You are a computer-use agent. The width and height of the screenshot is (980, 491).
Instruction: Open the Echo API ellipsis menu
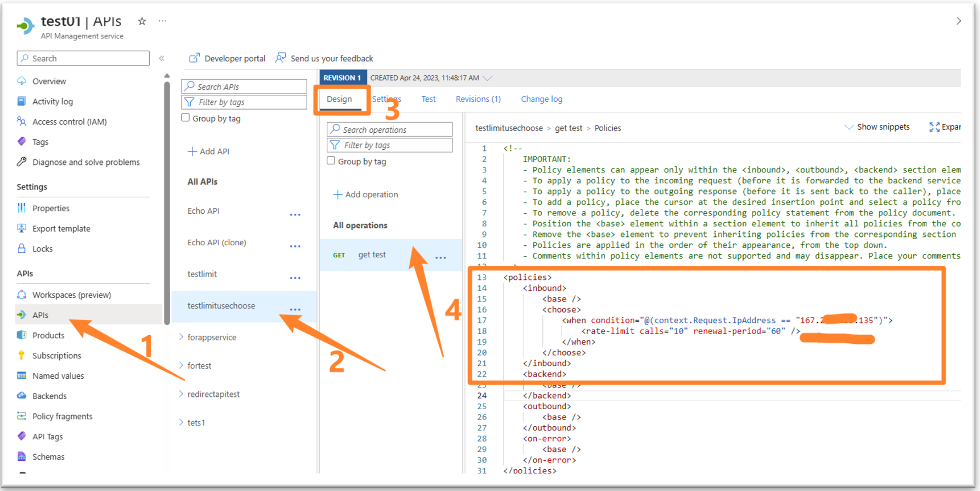[295, 215]
